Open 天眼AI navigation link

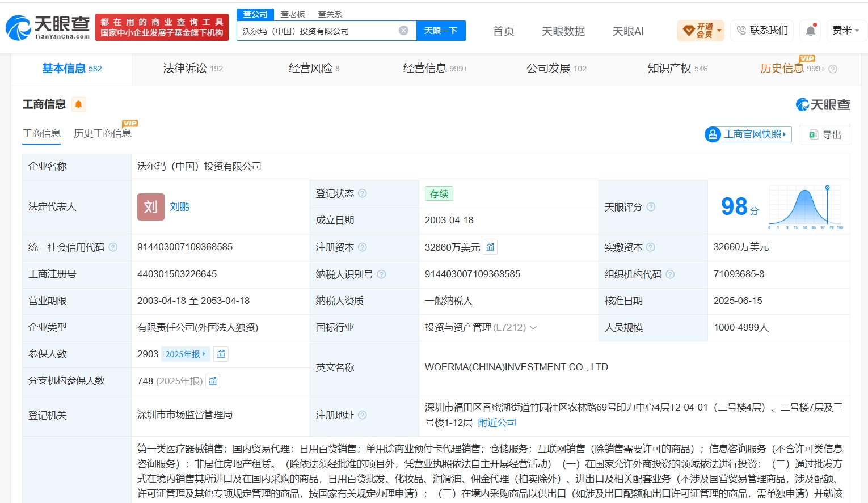pos(628,31)
